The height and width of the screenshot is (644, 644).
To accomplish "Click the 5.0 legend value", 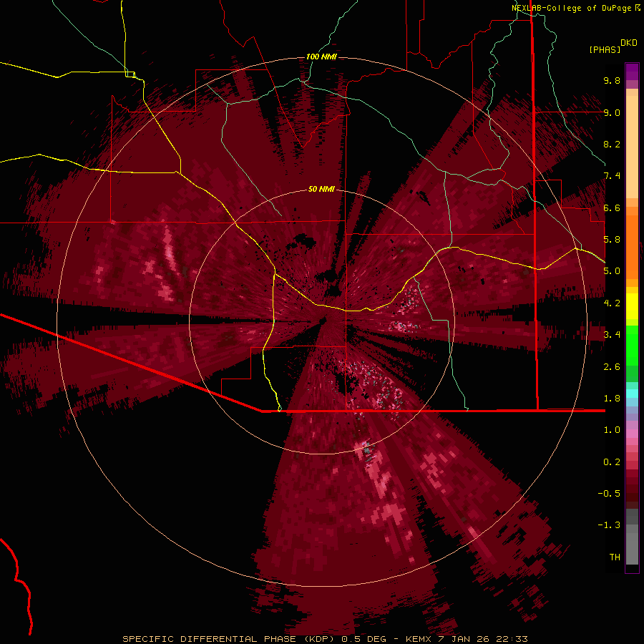I will (612, 271).
